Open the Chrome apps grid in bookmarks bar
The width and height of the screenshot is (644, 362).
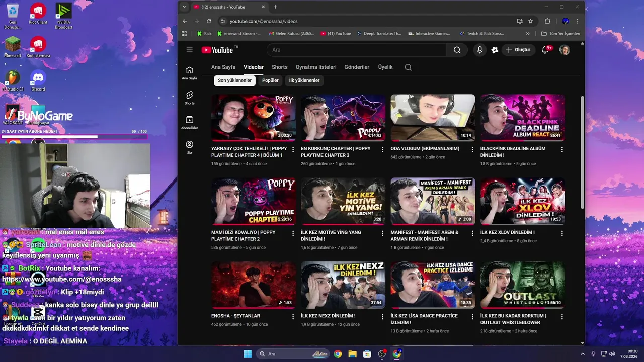[x=184, y=34]
